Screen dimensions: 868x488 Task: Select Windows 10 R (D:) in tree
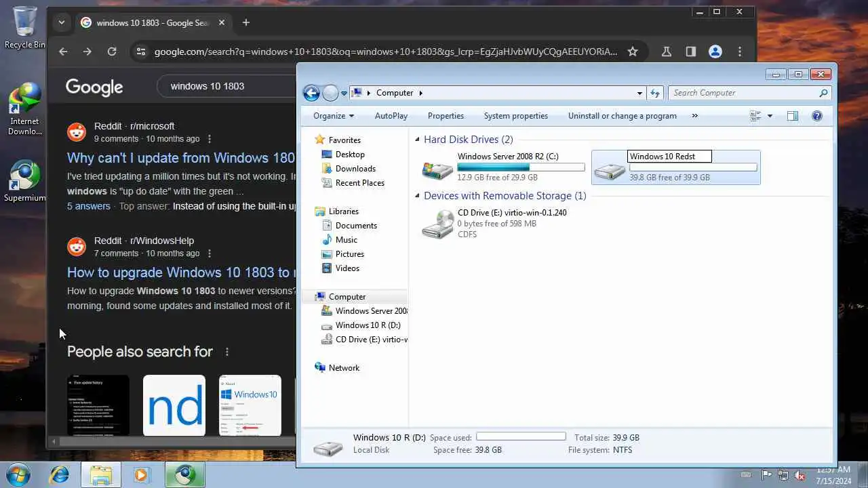point(368,325)
